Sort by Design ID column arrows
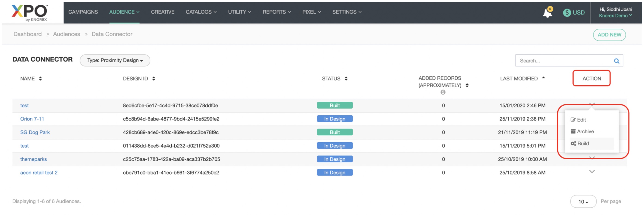 [x=154, y=79]
